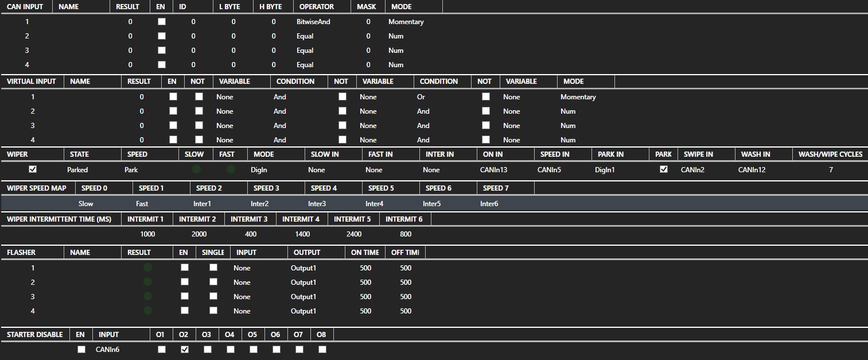Click the wiper speed text Park
868x360 pixels.
(x=131, y=170)
